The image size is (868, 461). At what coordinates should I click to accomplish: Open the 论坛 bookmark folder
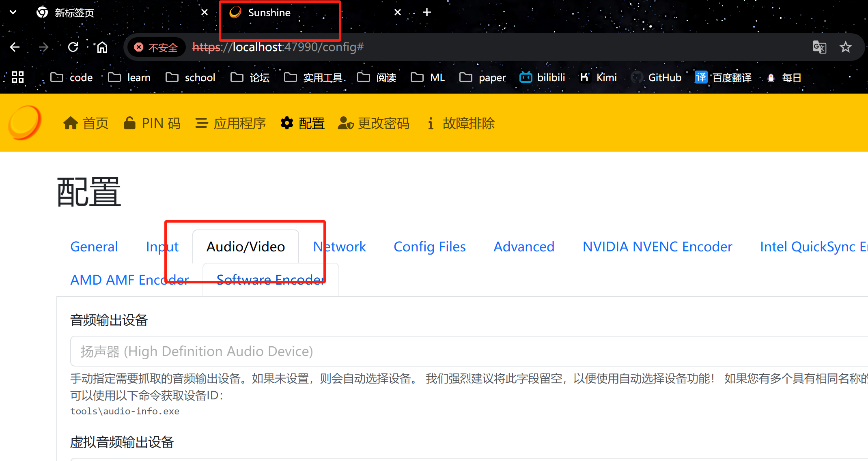click(x=250, y=77)
